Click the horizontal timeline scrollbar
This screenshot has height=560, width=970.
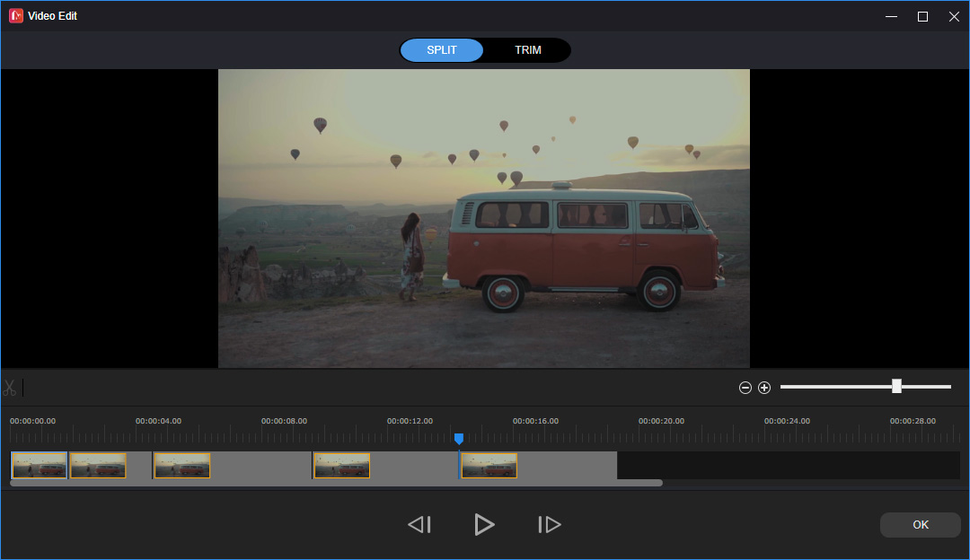[332, 482]
